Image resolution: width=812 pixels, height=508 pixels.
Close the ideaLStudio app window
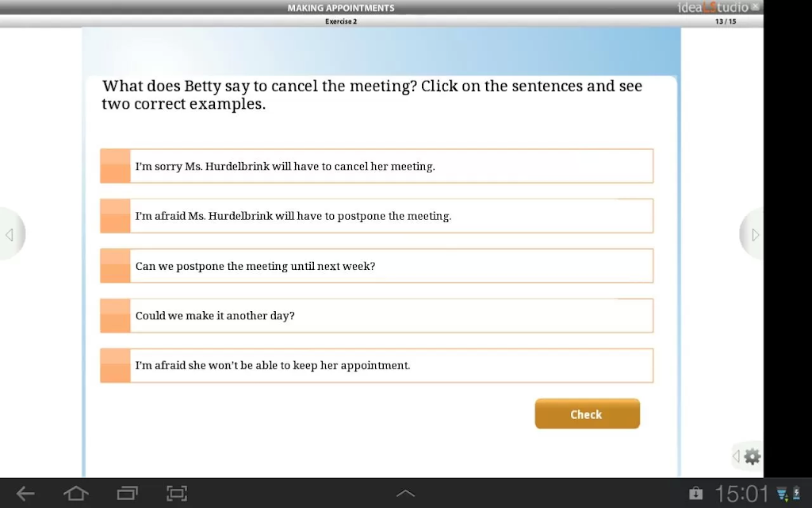point(755,6)
